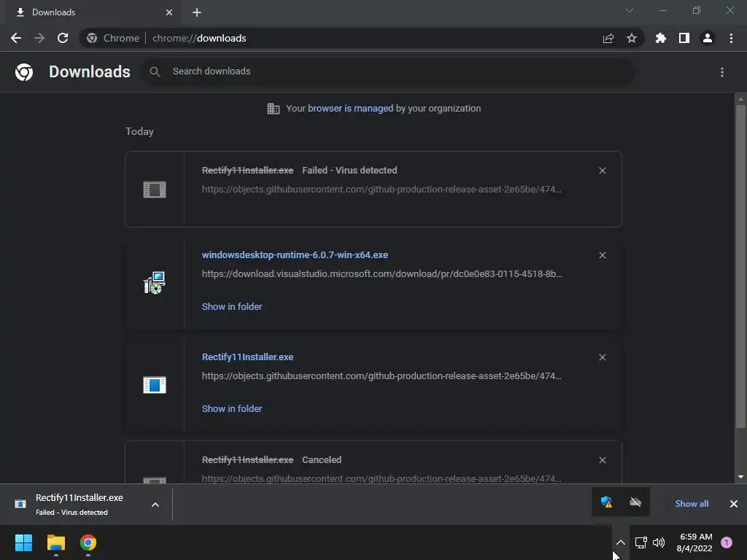
Task: Click the greyed Virus detected file icon
Action: point(155,190)
